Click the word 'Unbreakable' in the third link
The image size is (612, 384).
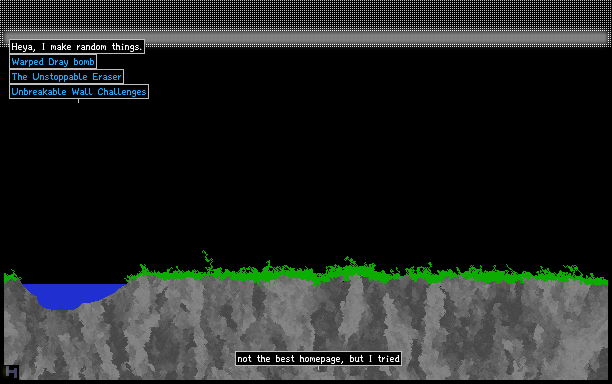click(x=39, y=92)
